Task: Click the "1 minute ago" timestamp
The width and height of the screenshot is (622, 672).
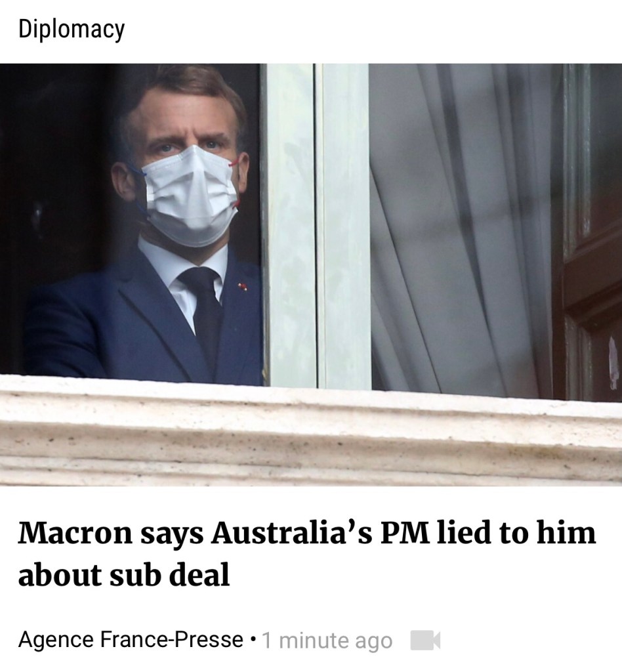Action: (x=327, y=640)
